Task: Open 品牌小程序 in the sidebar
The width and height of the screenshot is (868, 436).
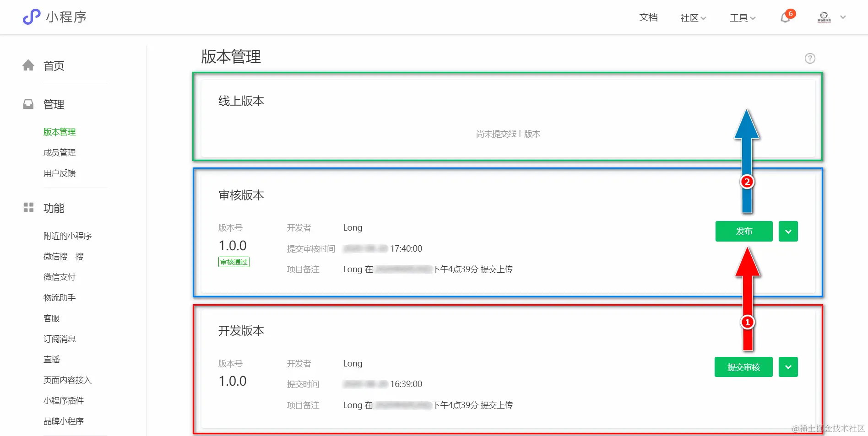Action: (x=64, y=421)
